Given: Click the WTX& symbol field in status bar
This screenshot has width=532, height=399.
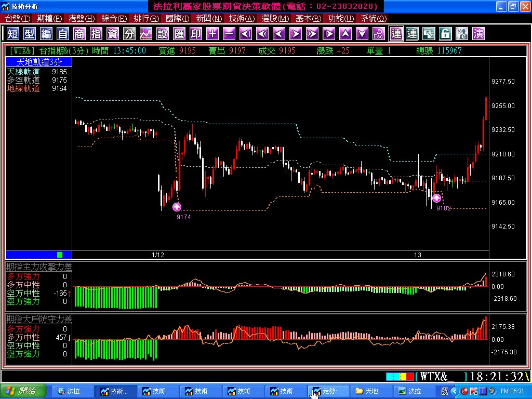Looking at the screenshot, I should click(x=442, y=376).
